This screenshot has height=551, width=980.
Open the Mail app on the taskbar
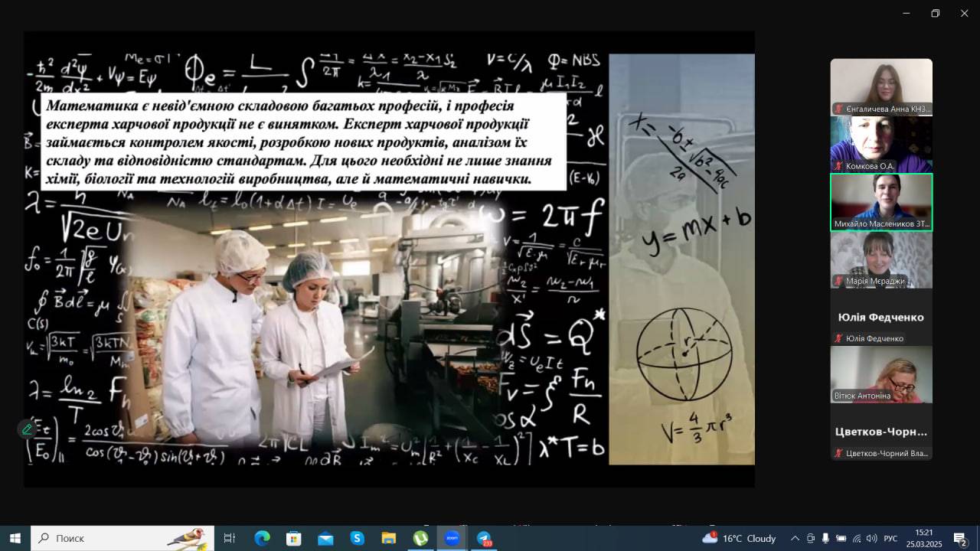(x=325, y=538)
